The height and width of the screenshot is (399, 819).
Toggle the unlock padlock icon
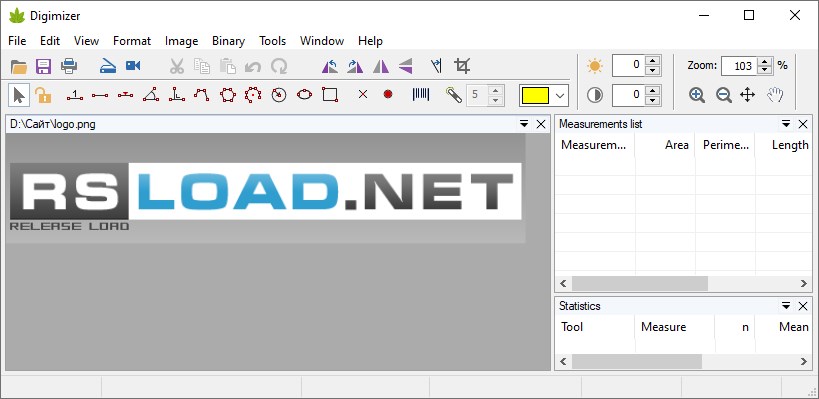43,95
